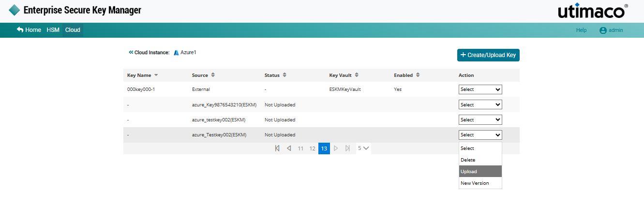This screenshot has width=644, height=222.
Task: Jump to page 11
Action: [300, 148]
